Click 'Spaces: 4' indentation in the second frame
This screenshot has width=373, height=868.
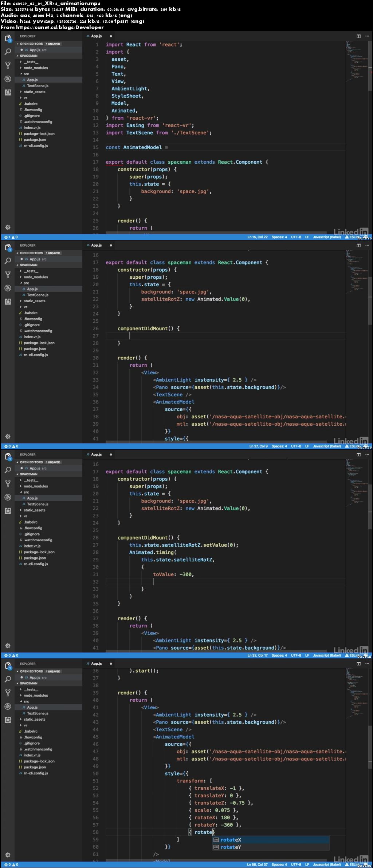(x=279, y=446)
